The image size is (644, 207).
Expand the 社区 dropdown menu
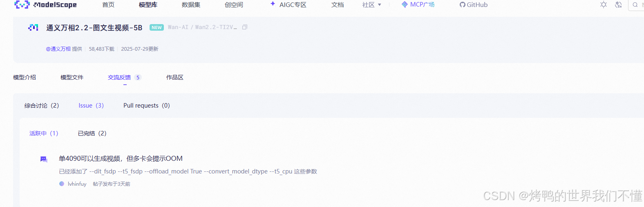372,5
